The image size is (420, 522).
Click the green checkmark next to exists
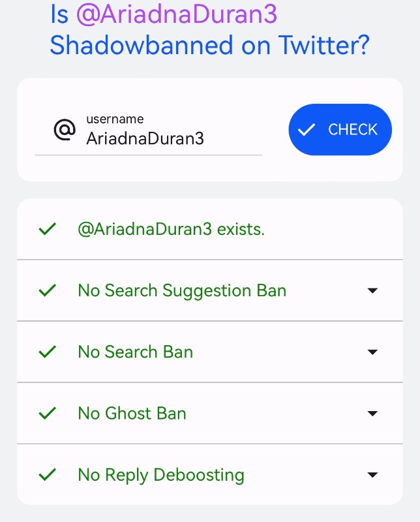[47, 229]
